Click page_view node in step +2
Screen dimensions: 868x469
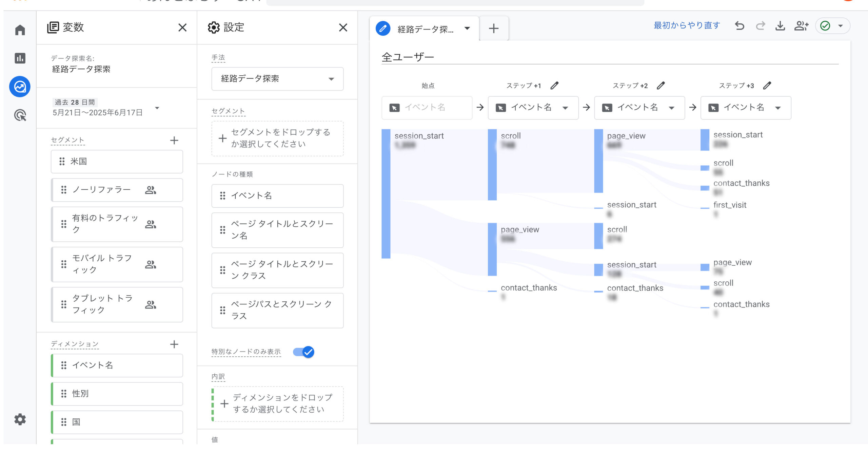tap(599, 161)
